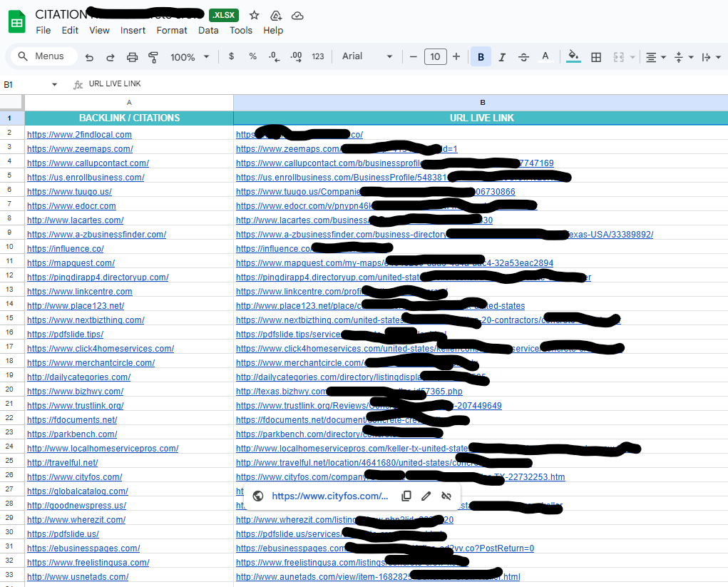
Task: Open the Arial font dropdown
Action: click(x=367, y=56)
